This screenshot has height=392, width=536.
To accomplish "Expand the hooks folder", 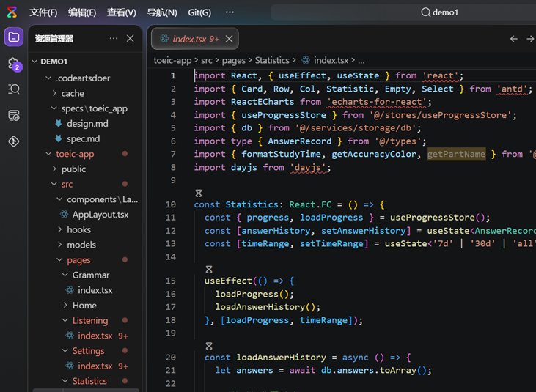I will tap(78, 229).
